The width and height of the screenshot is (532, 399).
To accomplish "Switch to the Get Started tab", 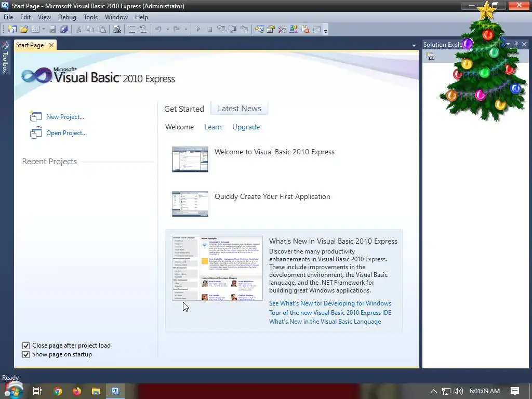I will 184,109.
